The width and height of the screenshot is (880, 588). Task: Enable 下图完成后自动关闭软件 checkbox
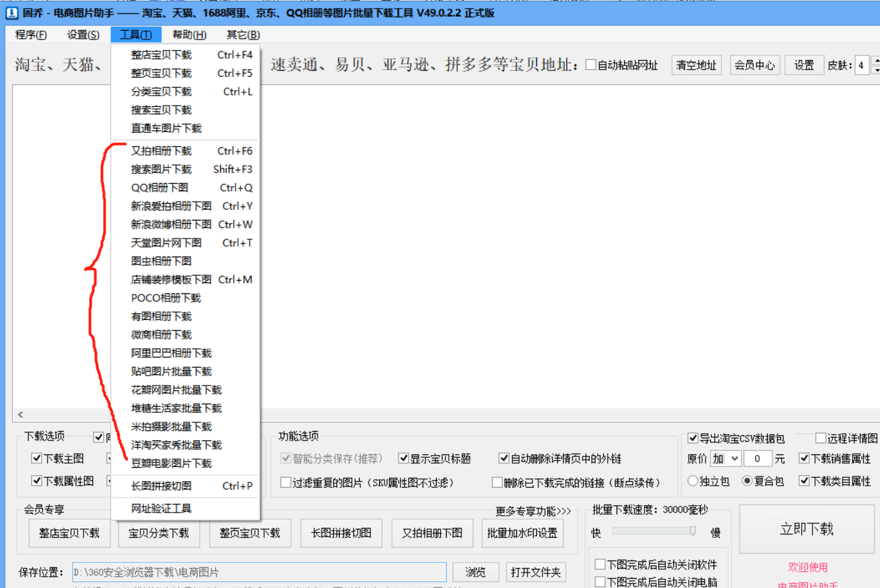pos(600,565)
